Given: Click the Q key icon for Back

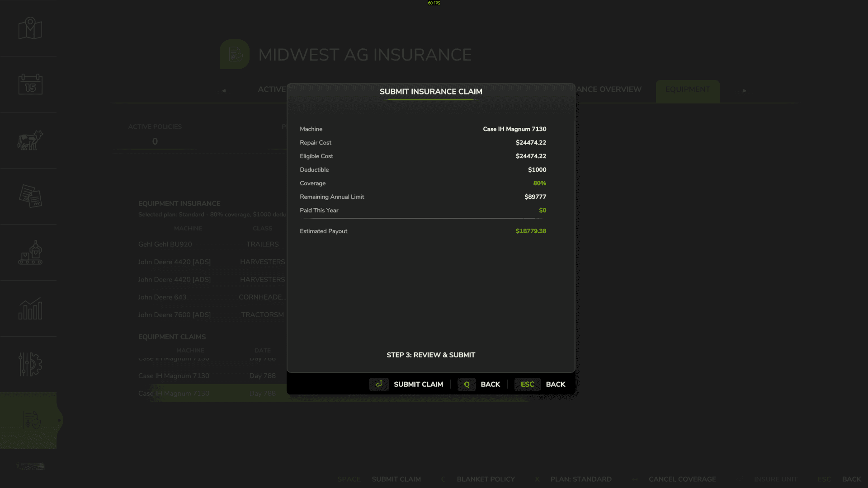Looking at the screenshot, I should click(467, 384).
